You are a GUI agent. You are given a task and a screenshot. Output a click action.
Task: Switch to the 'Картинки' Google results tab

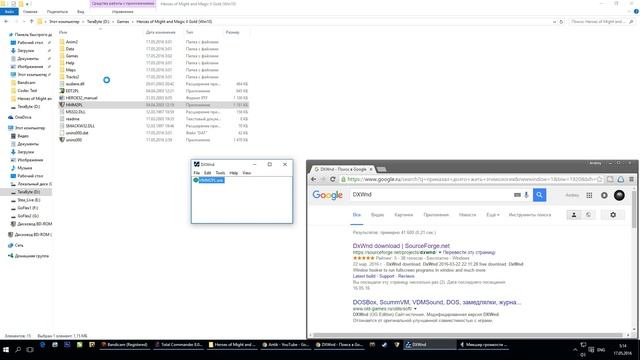(x=404, y=215)
